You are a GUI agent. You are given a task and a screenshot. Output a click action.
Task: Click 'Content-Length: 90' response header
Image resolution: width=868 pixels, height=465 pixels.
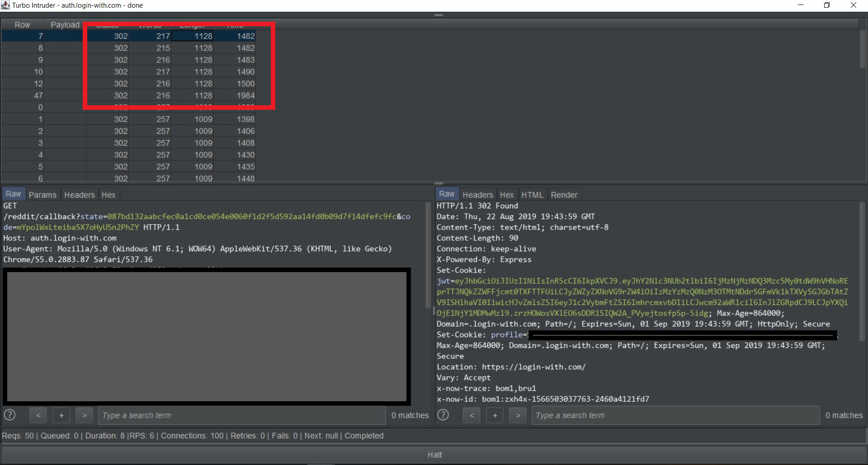tap(477, 238)
